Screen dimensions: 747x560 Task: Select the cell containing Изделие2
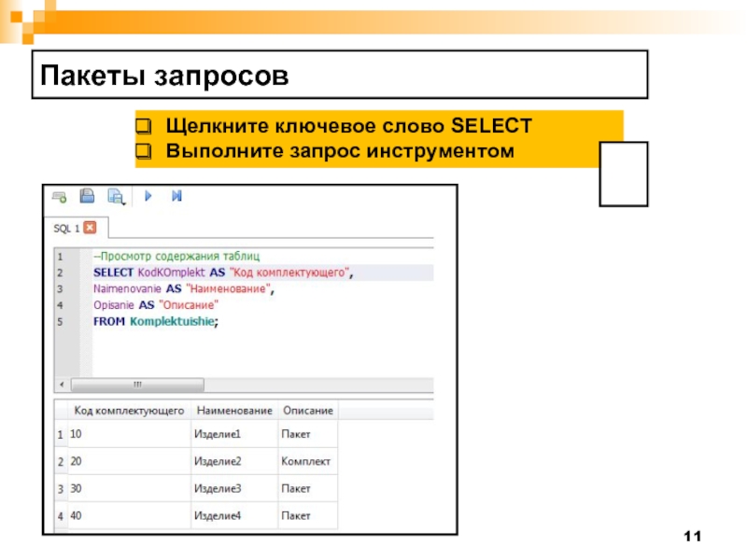point(218,462)
